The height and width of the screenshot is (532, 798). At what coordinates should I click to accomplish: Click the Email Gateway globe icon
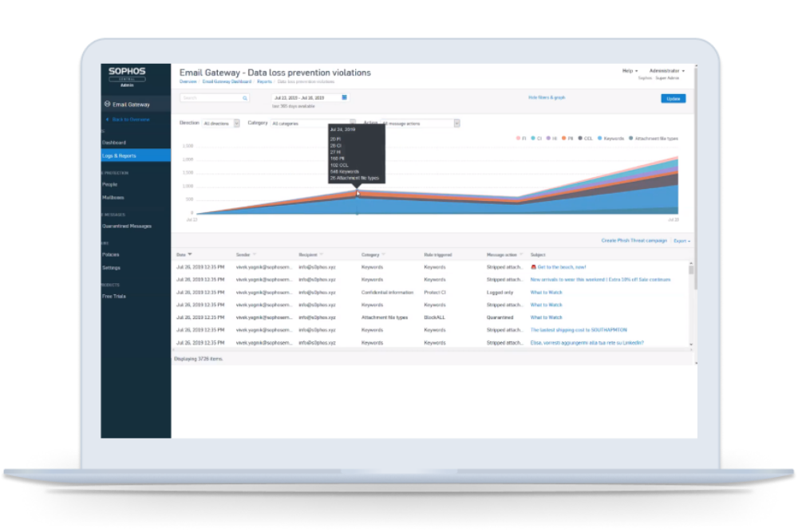(108, 104)
